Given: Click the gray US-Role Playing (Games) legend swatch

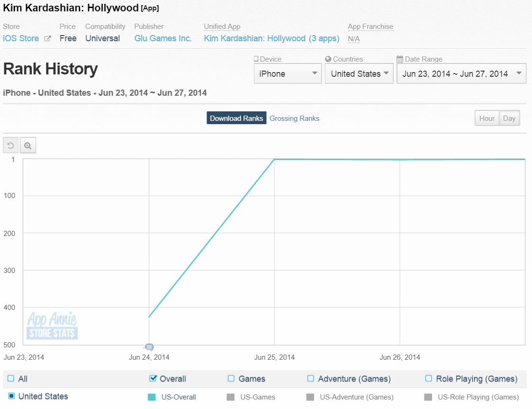Looking at the screenshot, I should pyautogui.click(x=428, y=397).
